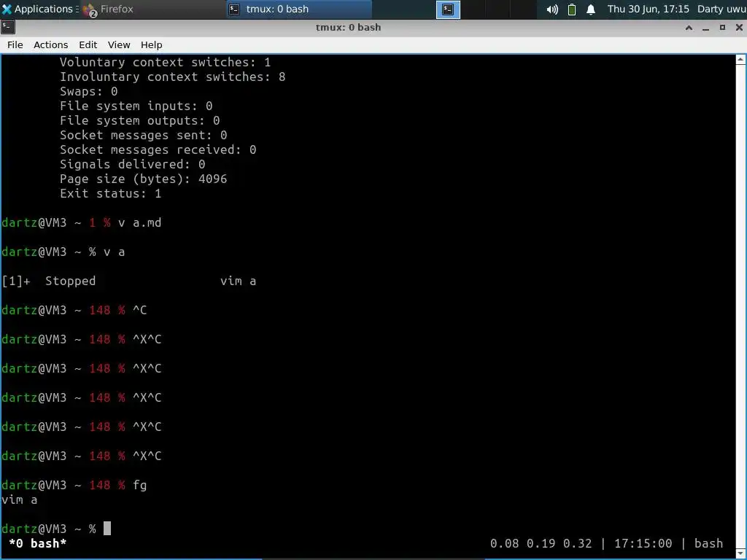The height and width of the screenshot is (560, 747).
Task: Open the Actions menu
Action: tap(50, 44)
